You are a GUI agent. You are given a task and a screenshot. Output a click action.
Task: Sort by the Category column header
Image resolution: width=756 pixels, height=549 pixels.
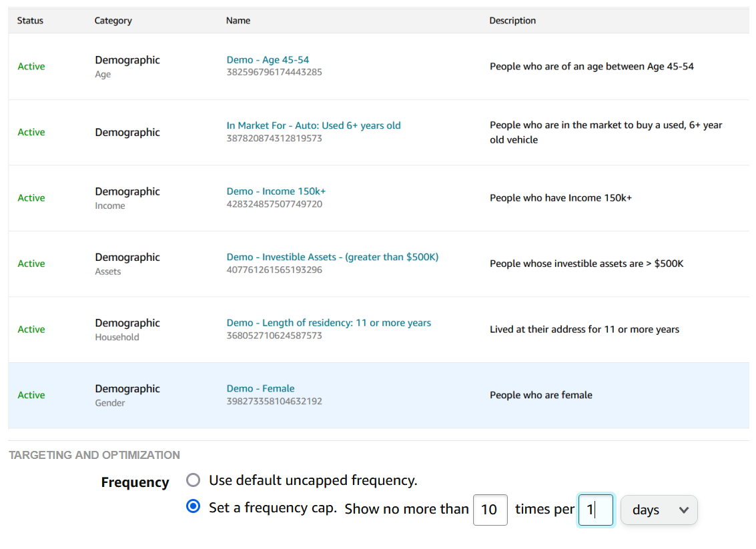pyautogui.click(x=113, y=21)
